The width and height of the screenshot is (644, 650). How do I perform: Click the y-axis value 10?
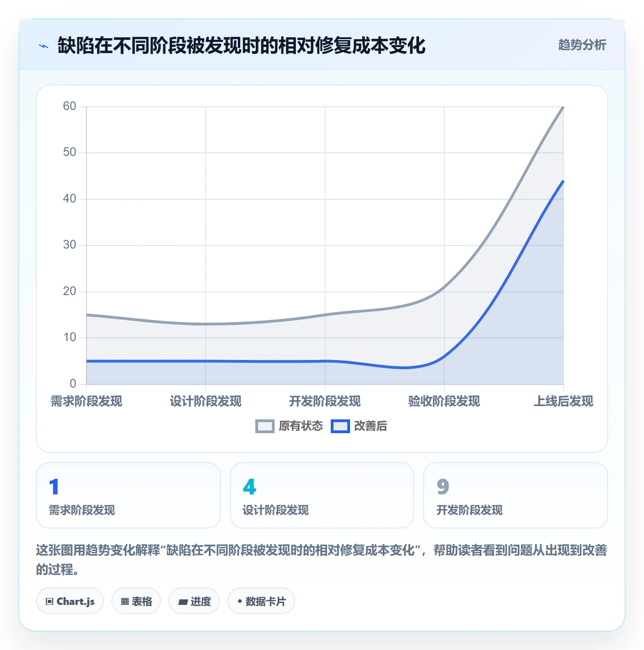click(x=69, y=337)
